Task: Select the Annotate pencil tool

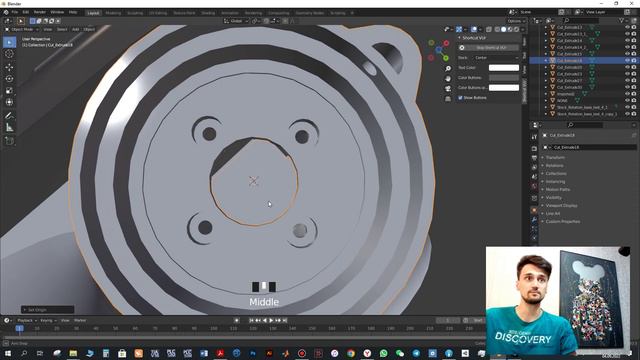Action: tap(9, 116)
